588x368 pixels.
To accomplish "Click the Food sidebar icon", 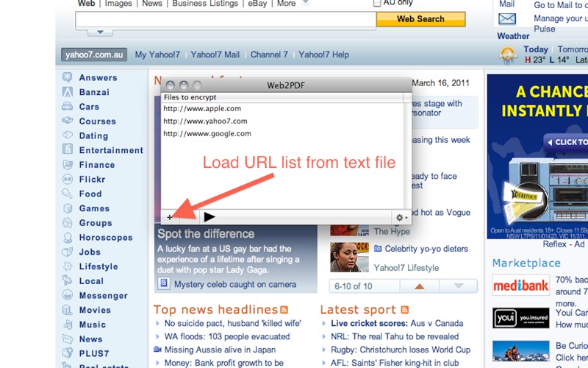I will pyautogui.click(x=68, y=194).
